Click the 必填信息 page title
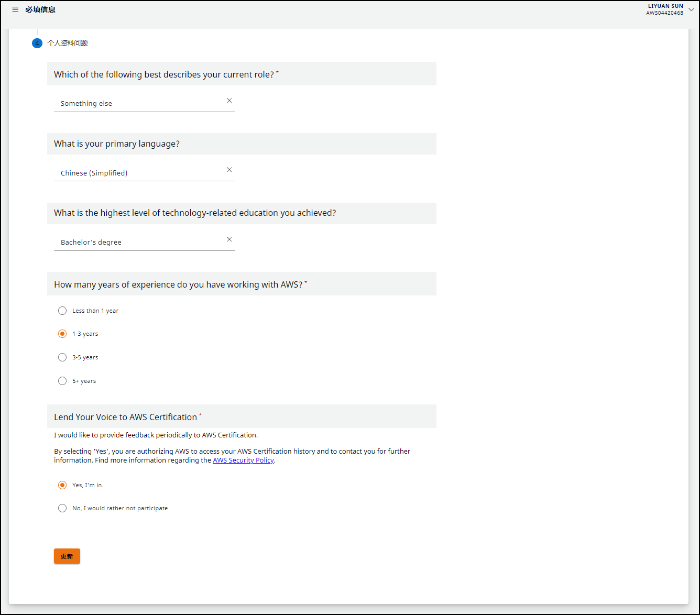Screen dimensions: 700x615 (x=40, y=9)
